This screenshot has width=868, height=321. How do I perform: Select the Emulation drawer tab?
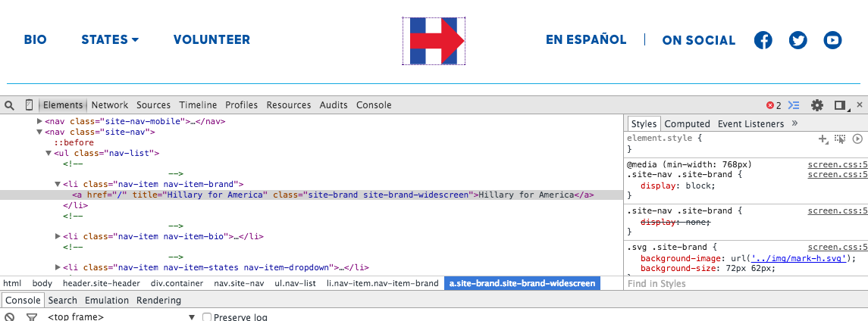(107, 300)
